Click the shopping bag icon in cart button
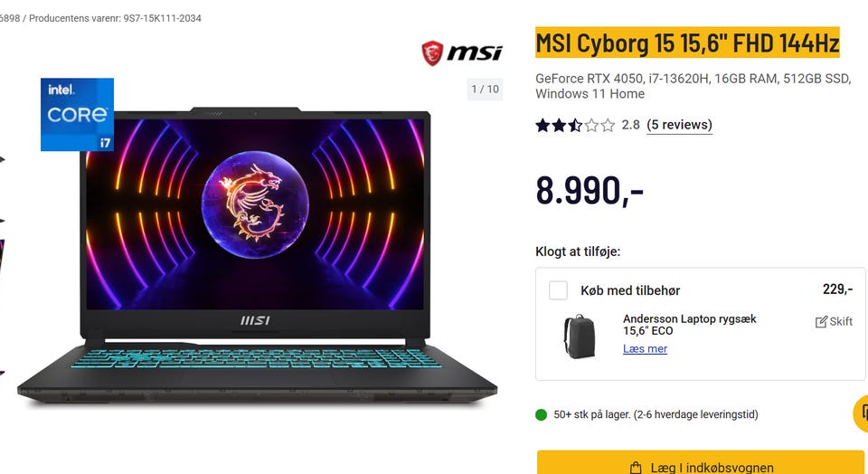The height and width of the screenshot is (474, 868). (636, 468)
